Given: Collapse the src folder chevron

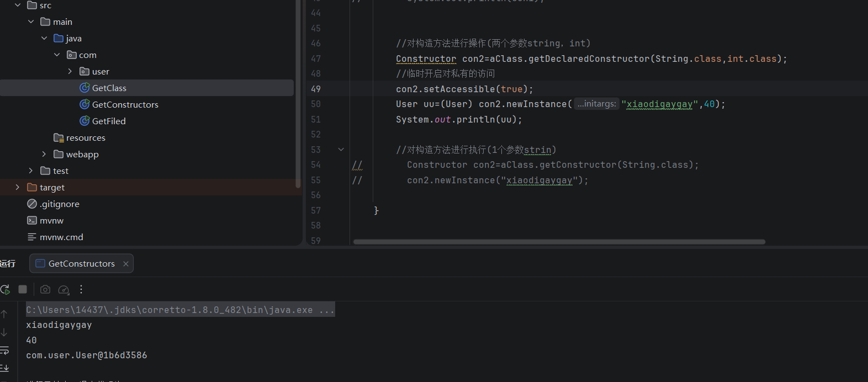Looking at the screenshot, I should [x=18, y=5].
